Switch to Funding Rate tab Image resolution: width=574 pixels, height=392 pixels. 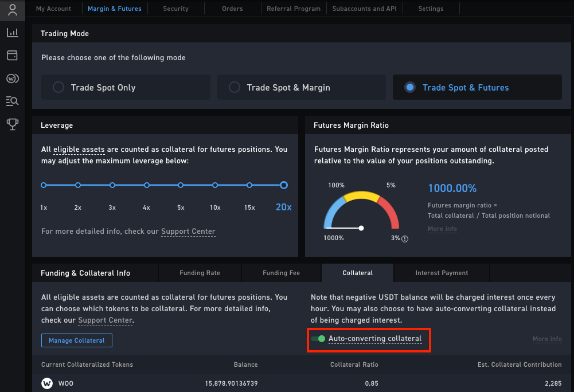point(200,273)
